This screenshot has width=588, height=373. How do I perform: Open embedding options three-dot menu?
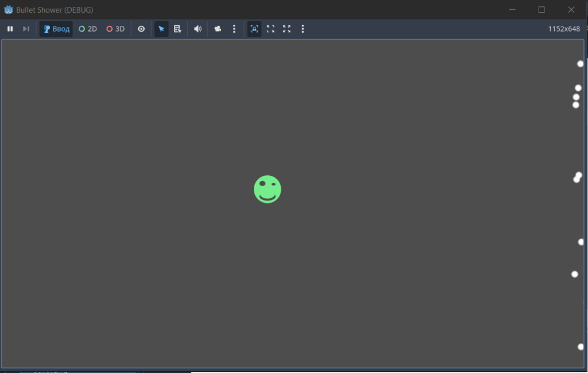[x=303, y=29]
